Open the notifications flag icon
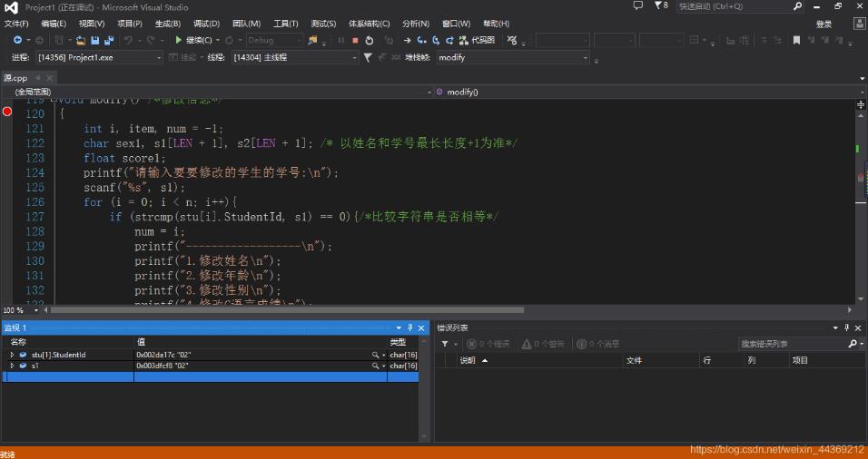The height and width of the screenshot is (459, 868). coord(659,5)
